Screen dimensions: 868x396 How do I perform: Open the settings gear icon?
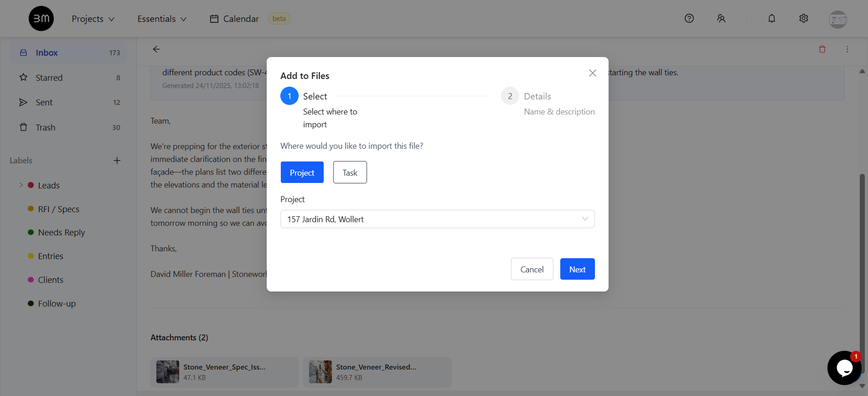coord(804,18)
